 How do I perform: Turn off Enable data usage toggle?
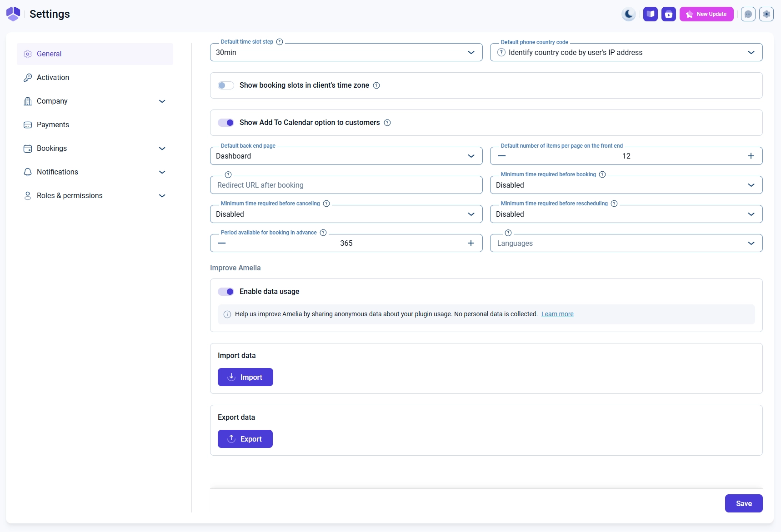(226, 292)
